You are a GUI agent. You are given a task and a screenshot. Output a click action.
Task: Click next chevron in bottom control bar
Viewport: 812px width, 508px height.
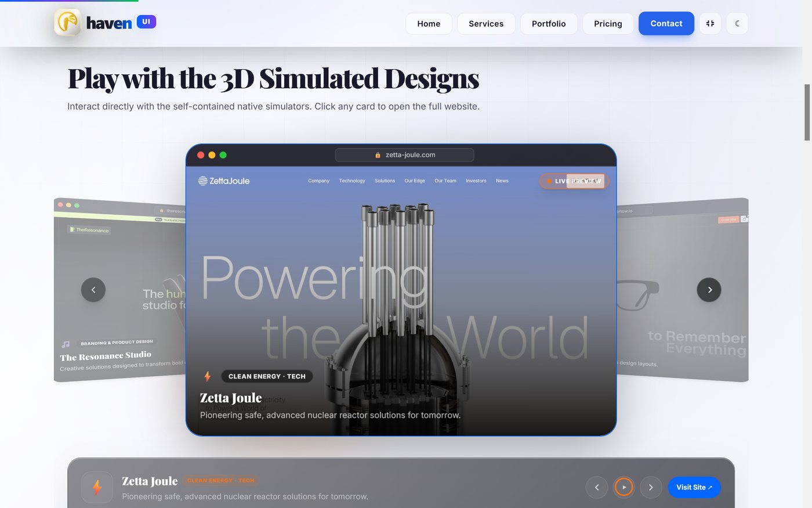[651, 487]
